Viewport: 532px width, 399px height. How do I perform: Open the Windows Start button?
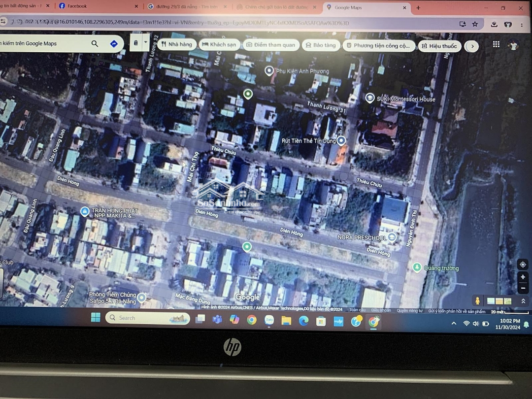96,317
